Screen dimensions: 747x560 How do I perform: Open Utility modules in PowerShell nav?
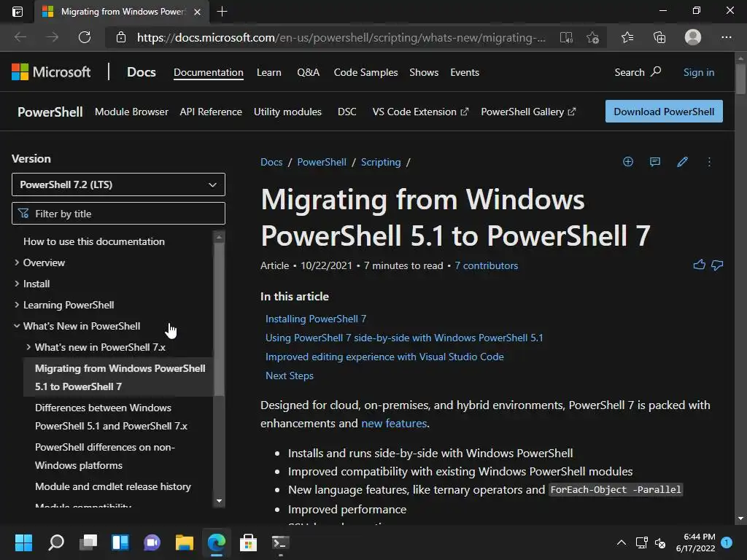[x=287, y=112]
